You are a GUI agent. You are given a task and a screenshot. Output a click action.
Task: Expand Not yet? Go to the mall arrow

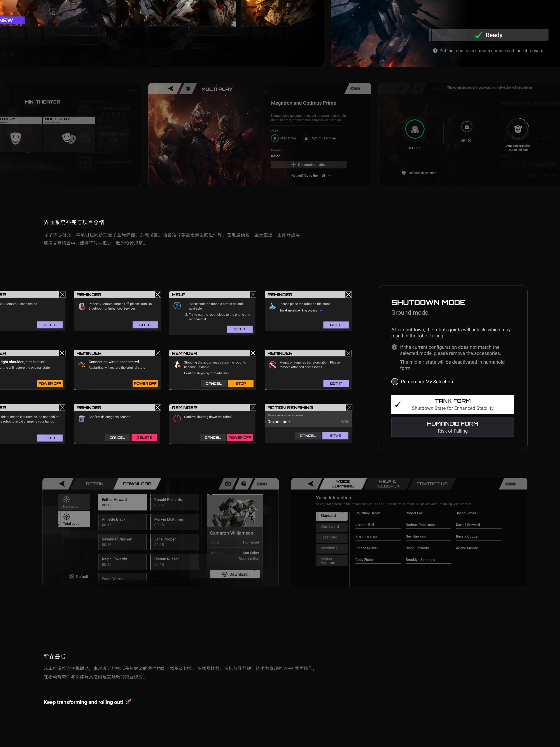point(330,176)
